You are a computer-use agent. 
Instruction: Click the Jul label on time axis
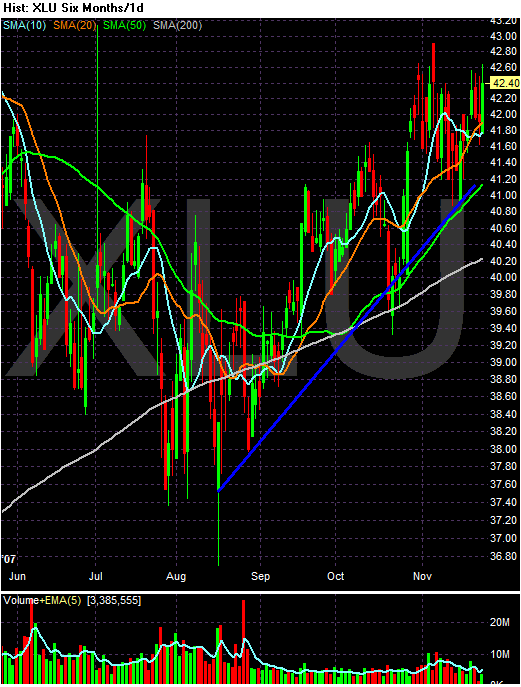(96, 576)
